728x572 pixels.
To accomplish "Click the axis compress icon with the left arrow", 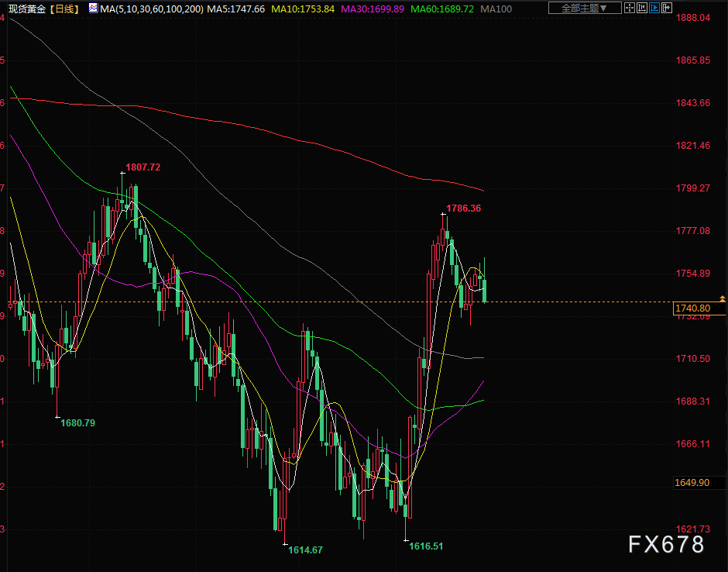I will [x=642, y=8].
